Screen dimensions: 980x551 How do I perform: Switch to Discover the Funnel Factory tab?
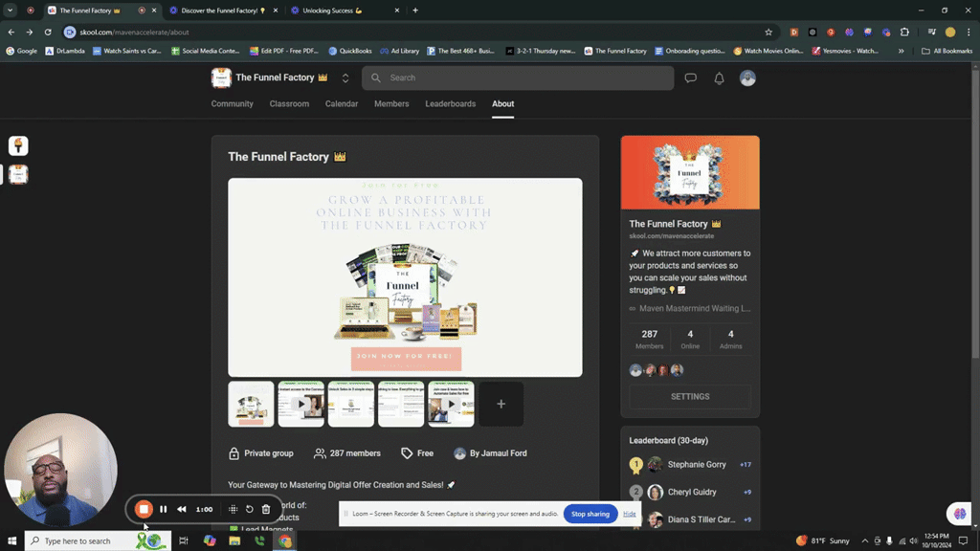[x=222, y=11]
